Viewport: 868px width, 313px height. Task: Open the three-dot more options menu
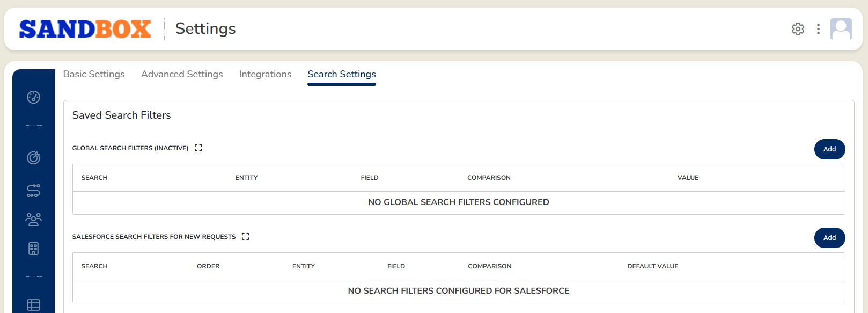click(818, 29)
